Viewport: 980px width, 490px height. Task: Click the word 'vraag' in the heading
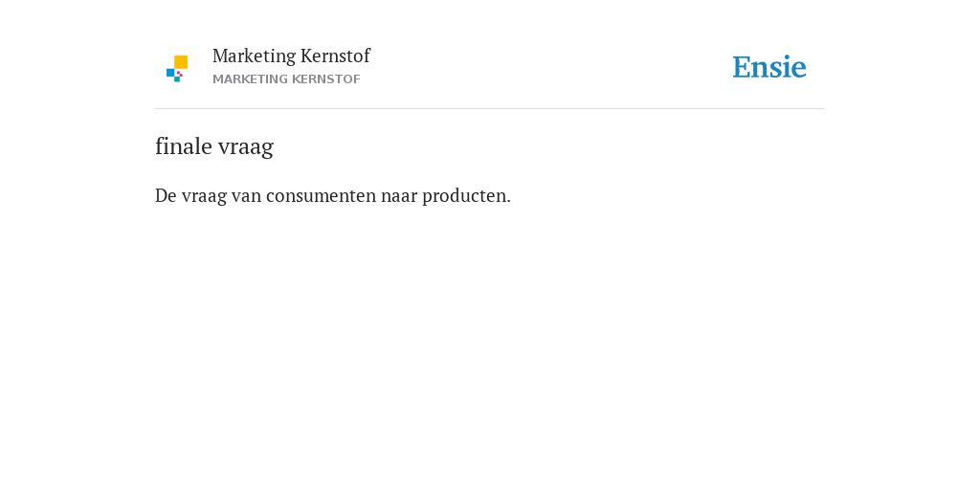coord(246,147)
